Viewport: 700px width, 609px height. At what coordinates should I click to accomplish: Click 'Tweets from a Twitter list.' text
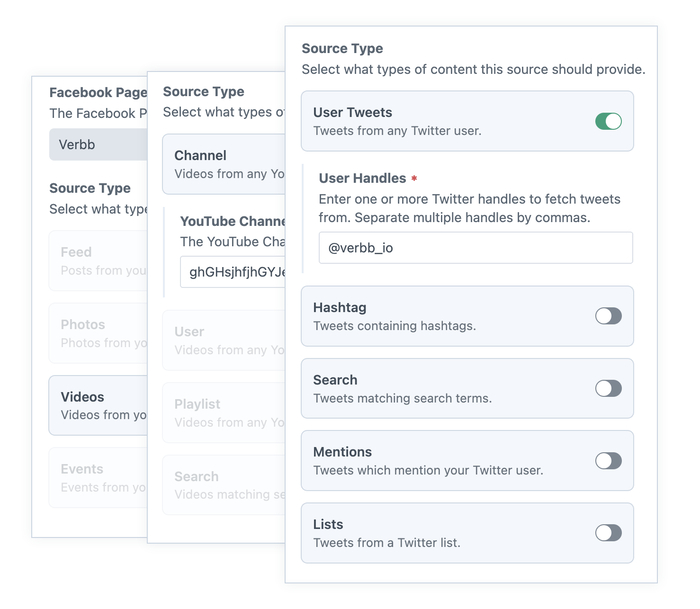tap(387, 543)
